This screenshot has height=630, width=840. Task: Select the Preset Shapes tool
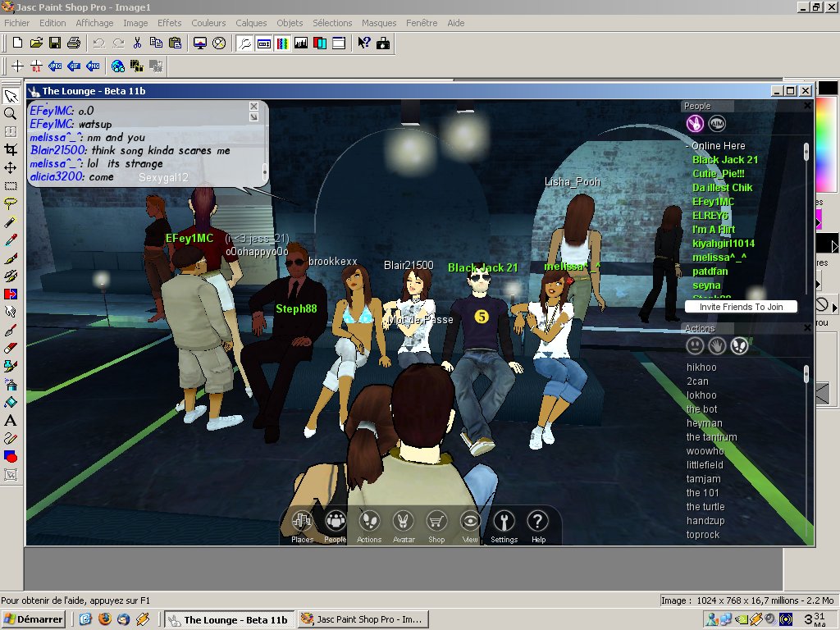pyautogui.click(x=11, y=456)
